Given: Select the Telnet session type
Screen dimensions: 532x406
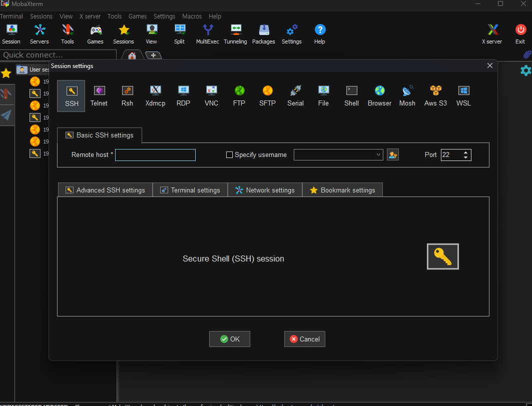Looking at the screenshot, I should tap(99, 96).
